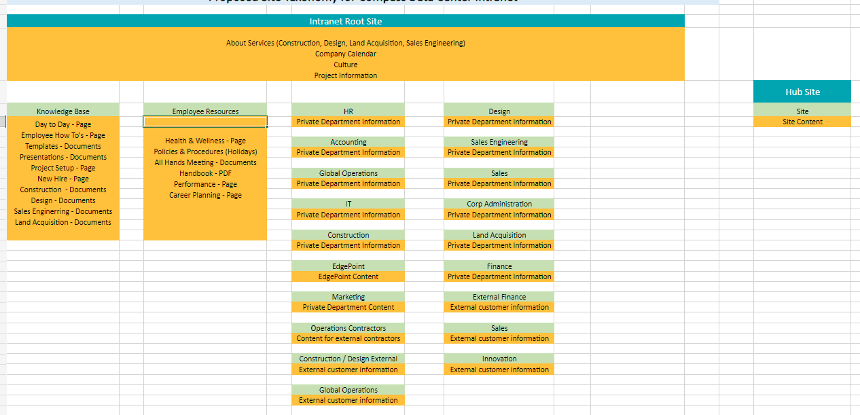Select the Corp Administration cell

[x=499, y=204]
